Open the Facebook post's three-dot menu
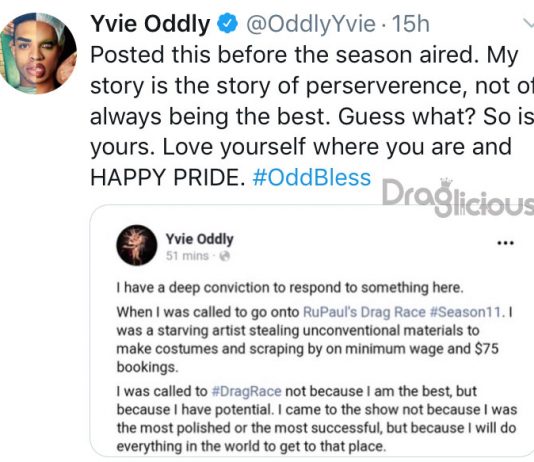This screenshot has height=462, width=534. [505, 243]
